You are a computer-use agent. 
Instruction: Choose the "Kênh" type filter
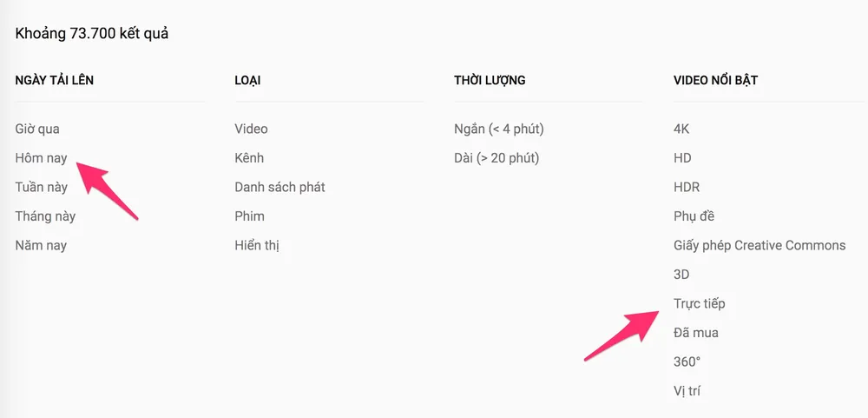pos(249,158)
